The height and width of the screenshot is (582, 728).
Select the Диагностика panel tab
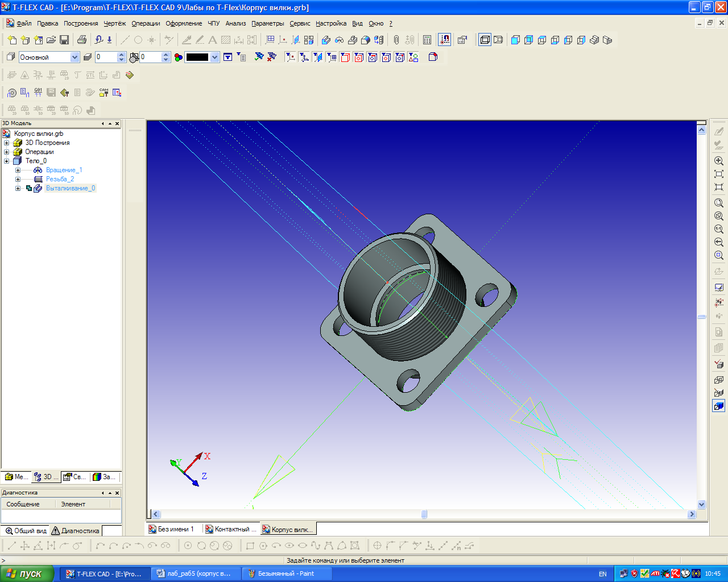tap(76, 530)
